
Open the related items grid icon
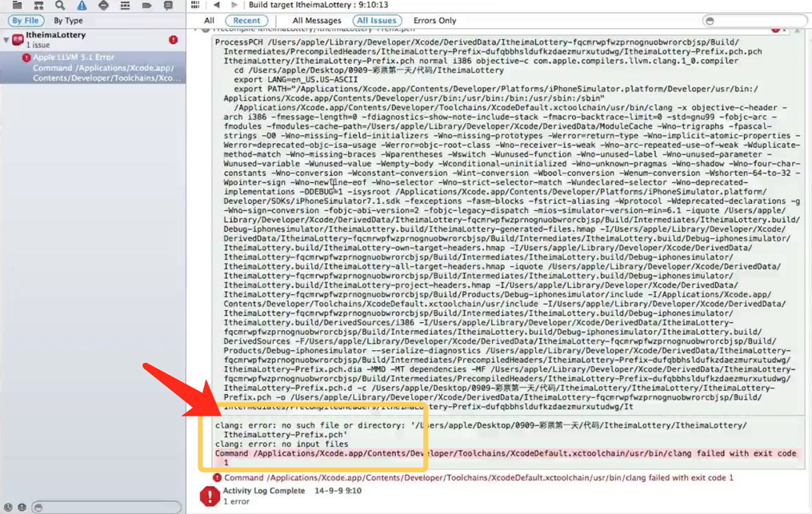(195, 5)
